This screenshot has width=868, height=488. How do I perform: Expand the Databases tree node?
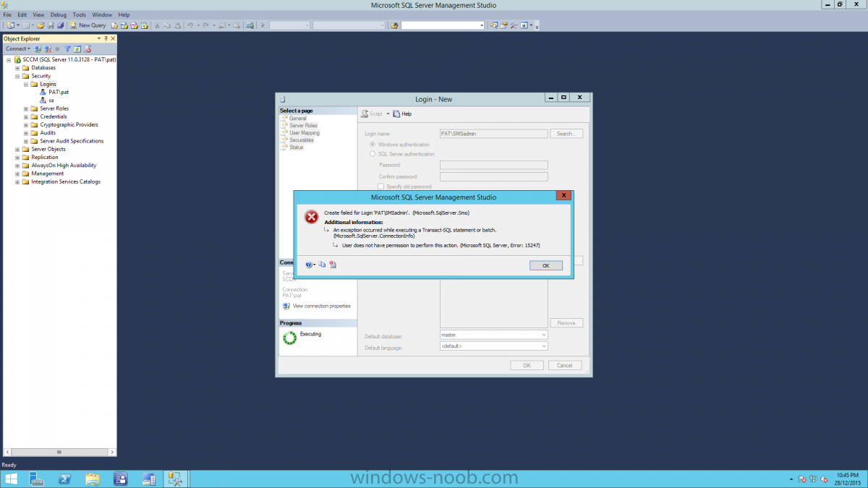point(17,67)
